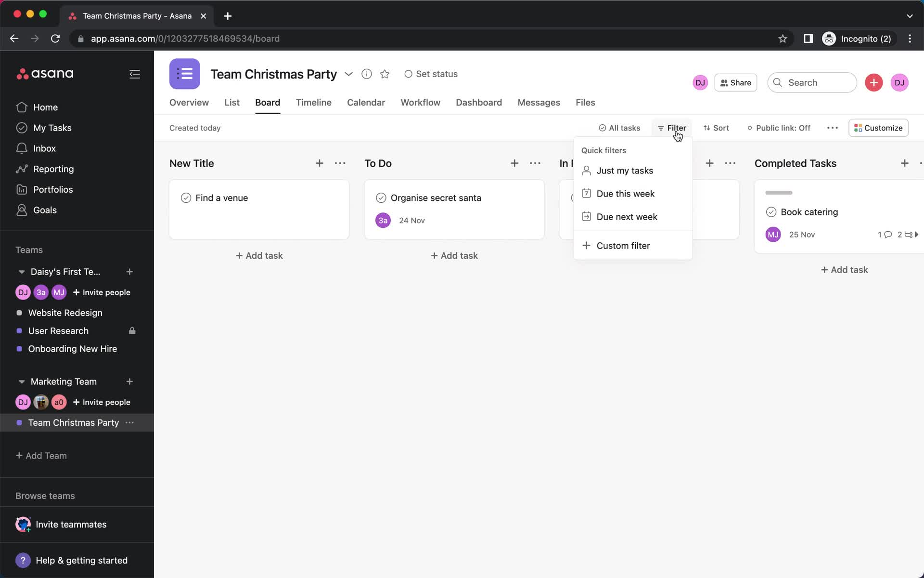Click the Share button icon
924x578 pixels.
[x=723, y=82]
